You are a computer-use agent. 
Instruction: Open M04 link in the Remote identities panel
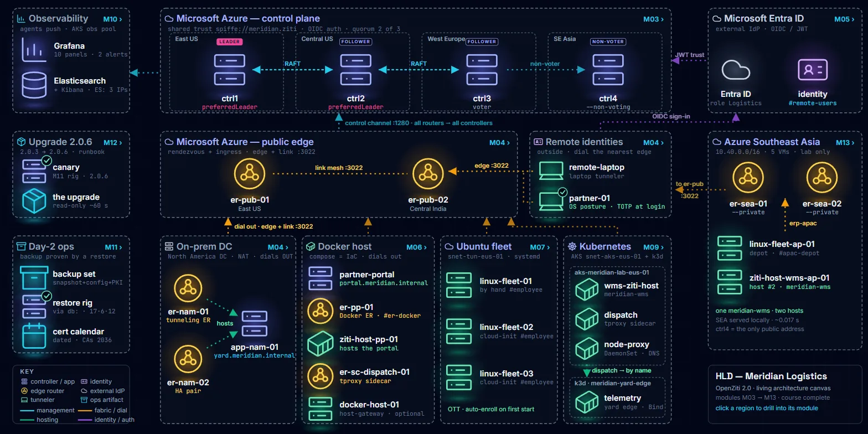pos(653,142)
